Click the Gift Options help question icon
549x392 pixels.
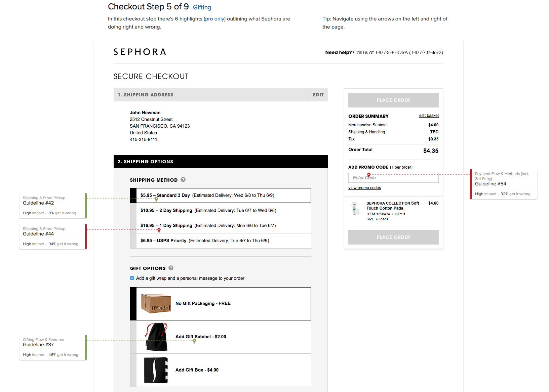point(171,268)
